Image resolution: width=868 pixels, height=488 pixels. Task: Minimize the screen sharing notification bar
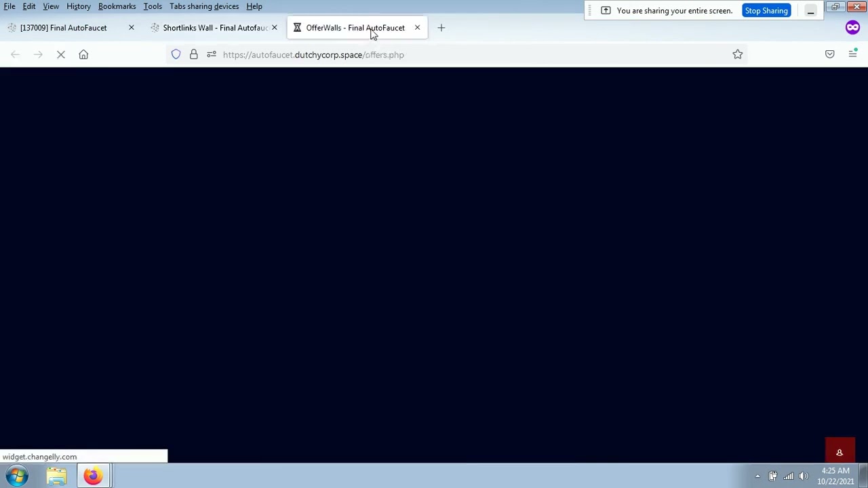coord(810,11)
